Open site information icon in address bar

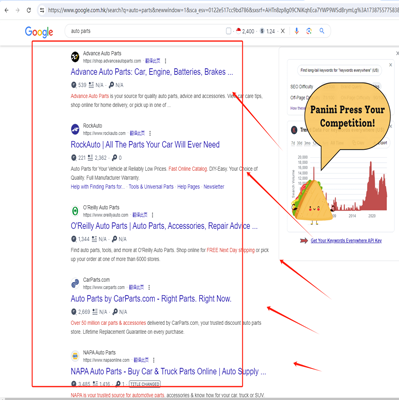click(x=42, y=10)
